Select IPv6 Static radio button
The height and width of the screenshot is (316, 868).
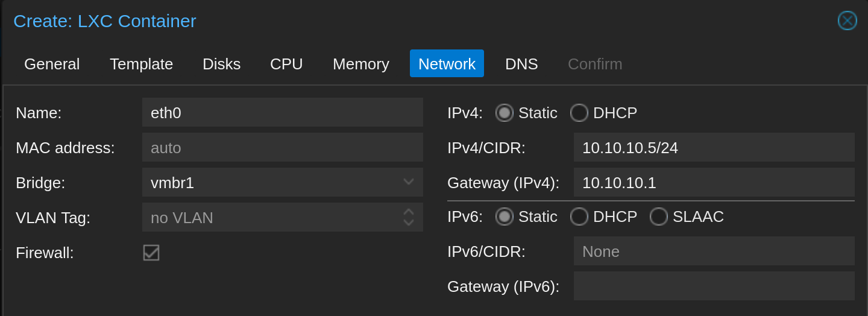(505, 216)
